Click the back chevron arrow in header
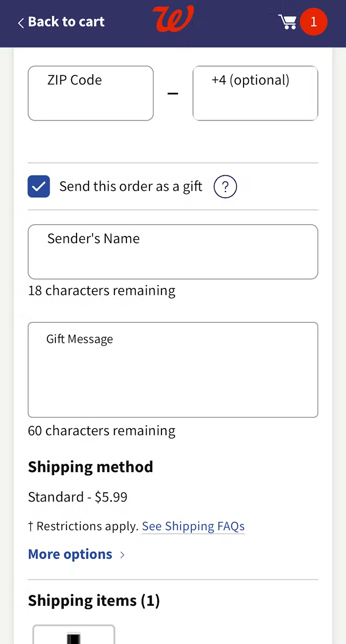This screenshot has width=346, height=644. [x=21, y=23]
